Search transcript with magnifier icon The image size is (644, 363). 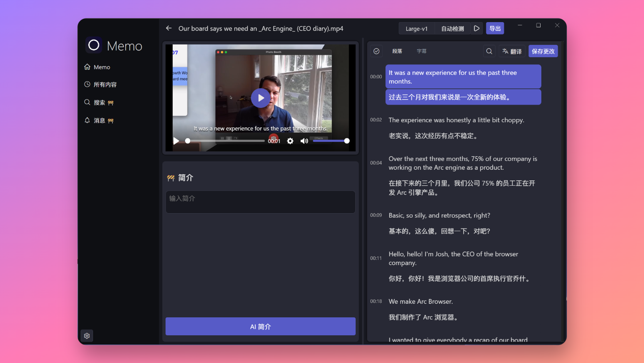pos(489,51)
